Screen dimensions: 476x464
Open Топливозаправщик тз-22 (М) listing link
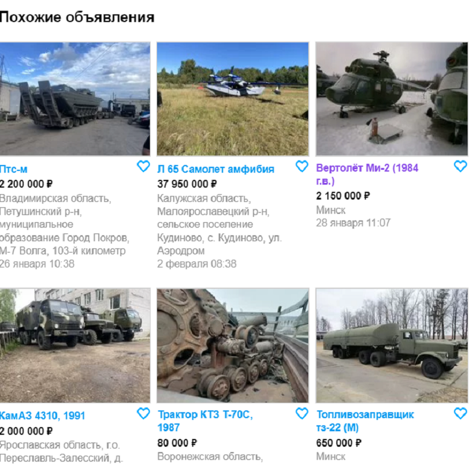(365, 421)
